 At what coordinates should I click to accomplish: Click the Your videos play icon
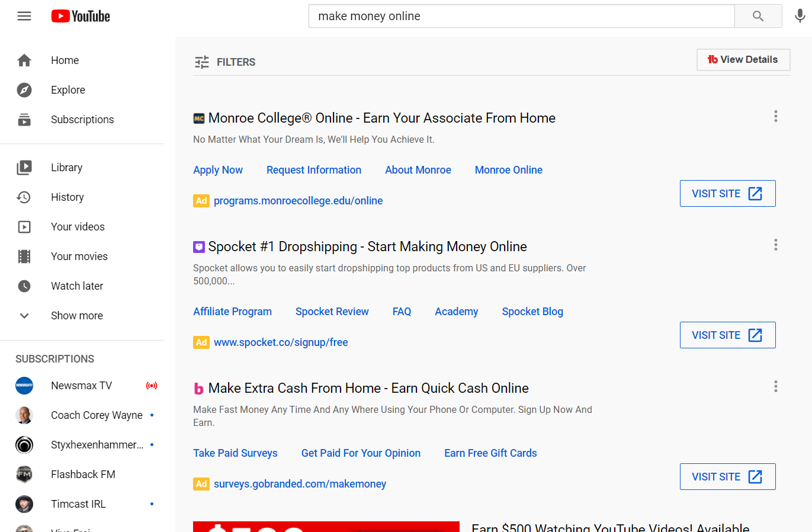[24, 227]
